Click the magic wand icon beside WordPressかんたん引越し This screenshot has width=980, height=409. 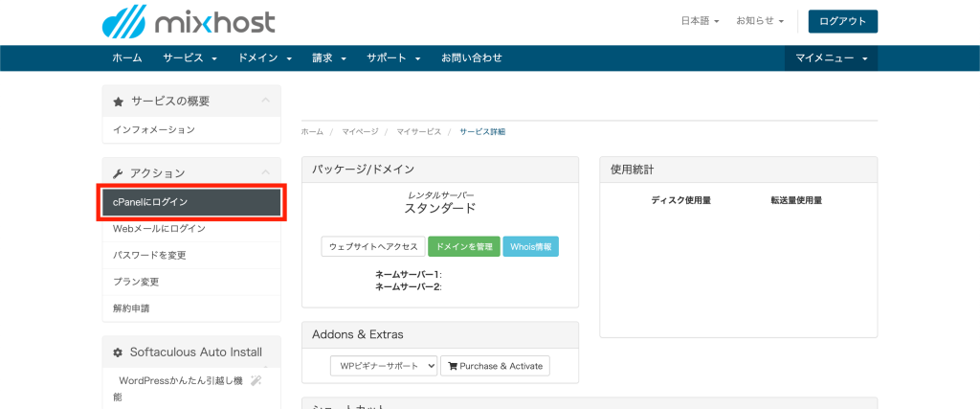256,380
